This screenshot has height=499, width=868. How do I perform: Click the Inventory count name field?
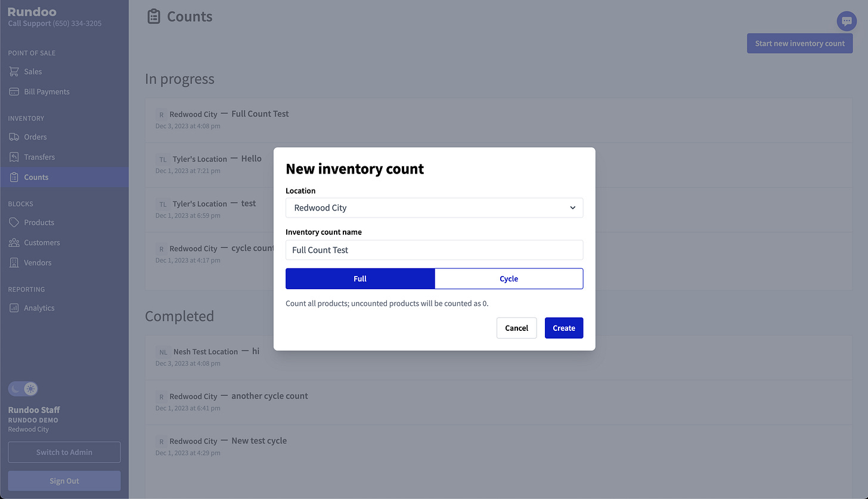click(434, 250)
